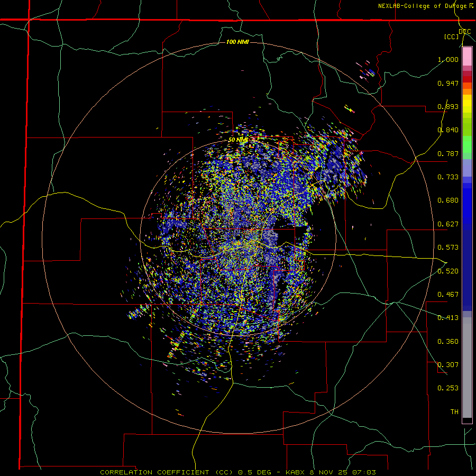The width and height of the screenshot is (476, 476).
Task: Click the [CC] units label
Action: coord(452,36)
